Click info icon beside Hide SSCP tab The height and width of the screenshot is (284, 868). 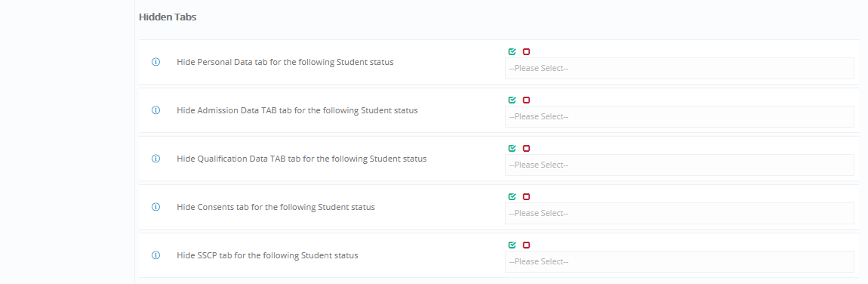[x=155, y=255]
